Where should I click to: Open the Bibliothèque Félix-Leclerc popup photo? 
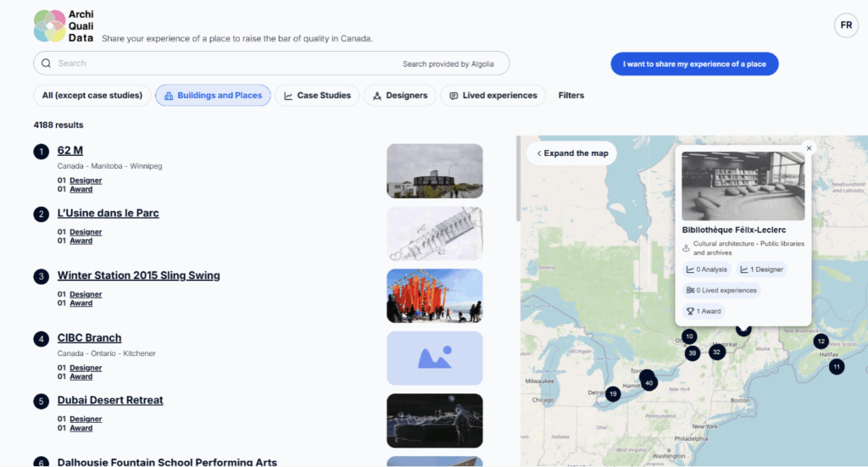(x=743, y=186)
